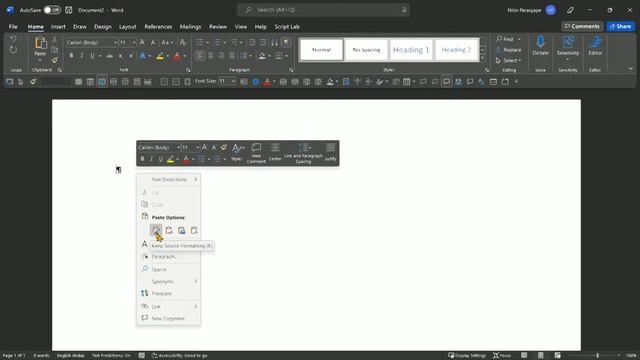Select Format Painter in the Clipboard group

(x=55, y=60)
